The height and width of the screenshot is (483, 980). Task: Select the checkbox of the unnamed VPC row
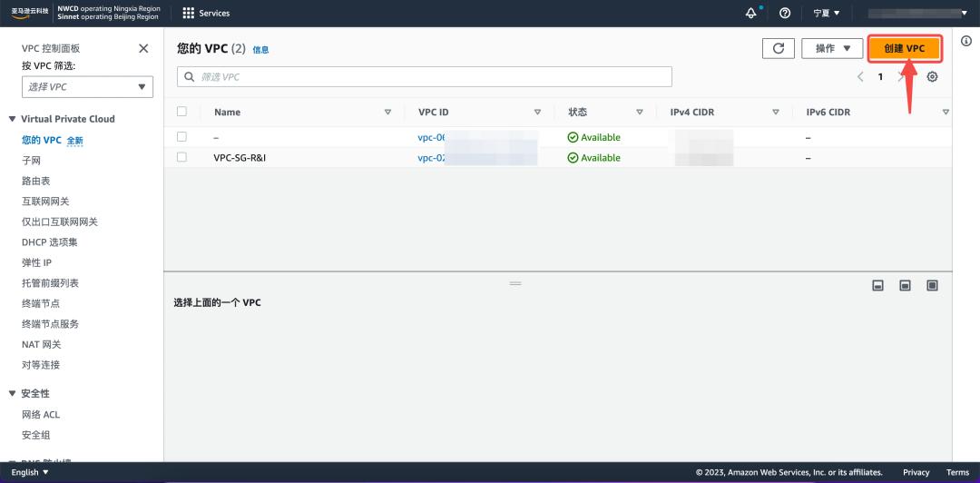[x=181, y=137]
